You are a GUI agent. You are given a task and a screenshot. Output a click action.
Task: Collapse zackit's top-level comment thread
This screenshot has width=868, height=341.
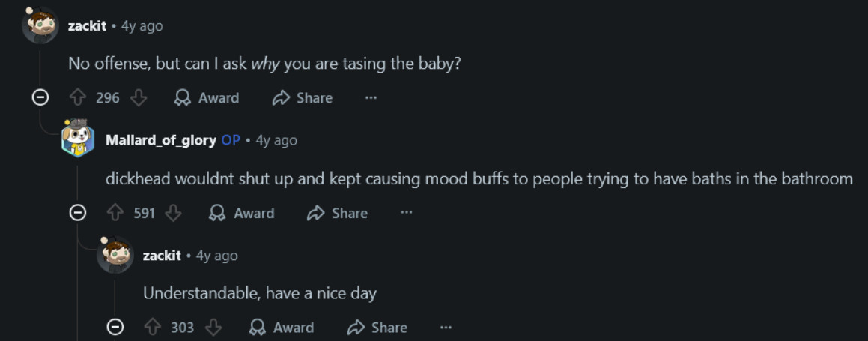click(x=40, y=97)
